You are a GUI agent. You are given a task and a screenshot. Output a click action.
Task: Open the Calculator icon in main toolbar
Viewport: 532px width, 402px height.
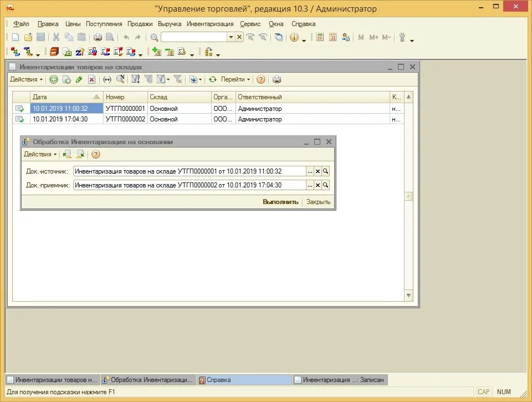320,37
